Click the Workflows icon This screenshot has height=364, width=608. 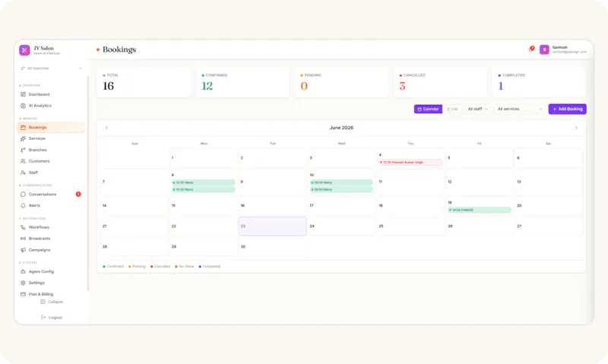pyautogui.click(x=23, y=227)
